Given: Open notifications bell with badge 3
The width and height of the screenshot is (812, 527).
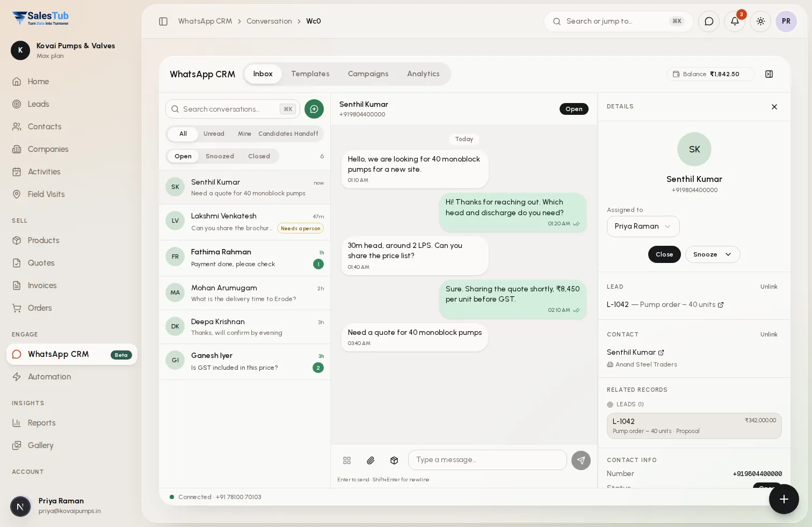Looking at the screenshot, I should coord(735,21).
